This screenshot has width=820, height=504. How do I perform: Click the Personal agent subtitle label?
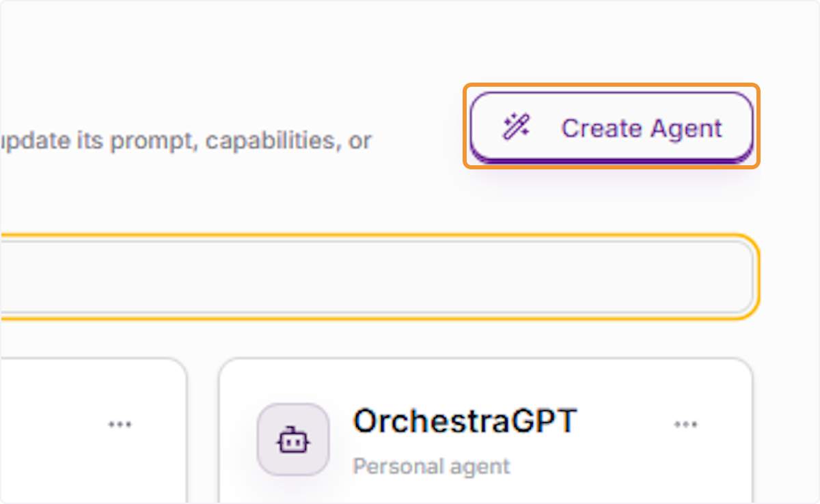431,466
